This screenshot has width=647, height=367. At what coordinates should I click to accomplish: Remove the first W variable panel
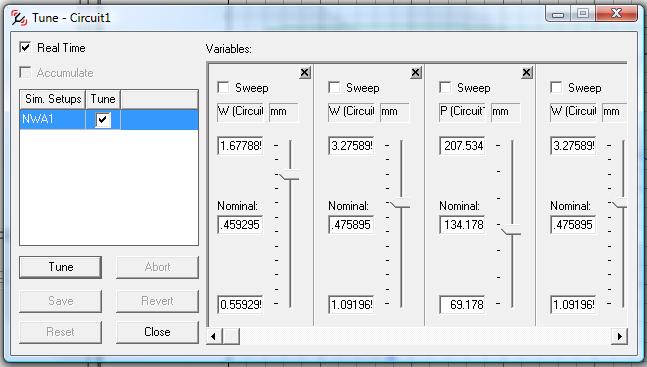[305, 73]
